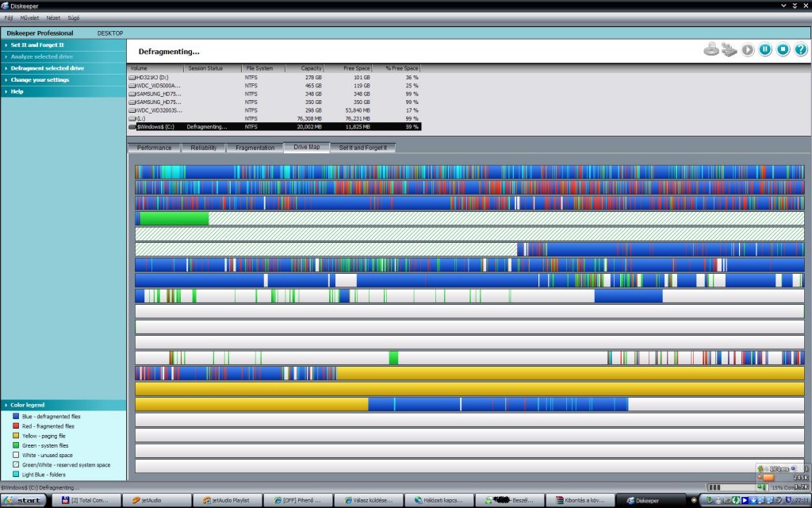Viewport: 812px width, 508px height.
Task: Expand Set It and Forget It sidebar item
Action: [x=63, y=44]
